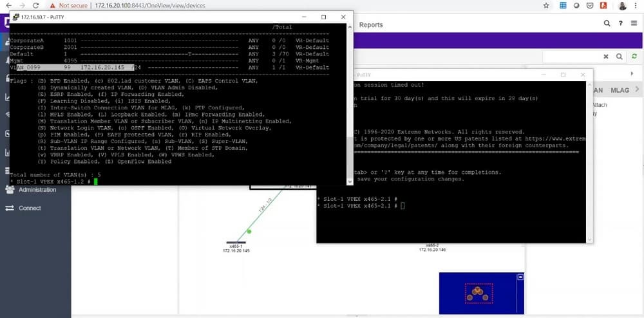The width and height of the screenshot is (644, 318).
Task: Click the CorporateB VLAN row in the terminal
Action: 169,47
